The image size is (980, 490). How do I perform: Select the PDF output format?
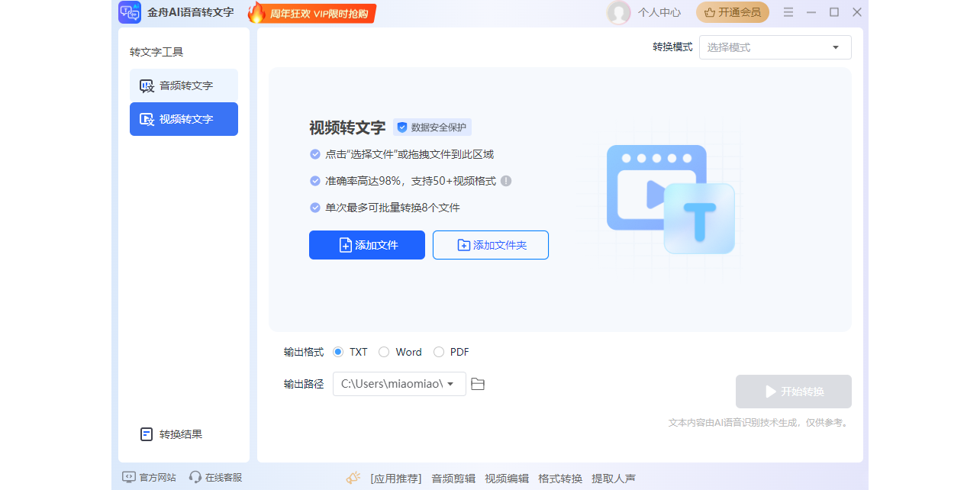[x=439, y=352]
